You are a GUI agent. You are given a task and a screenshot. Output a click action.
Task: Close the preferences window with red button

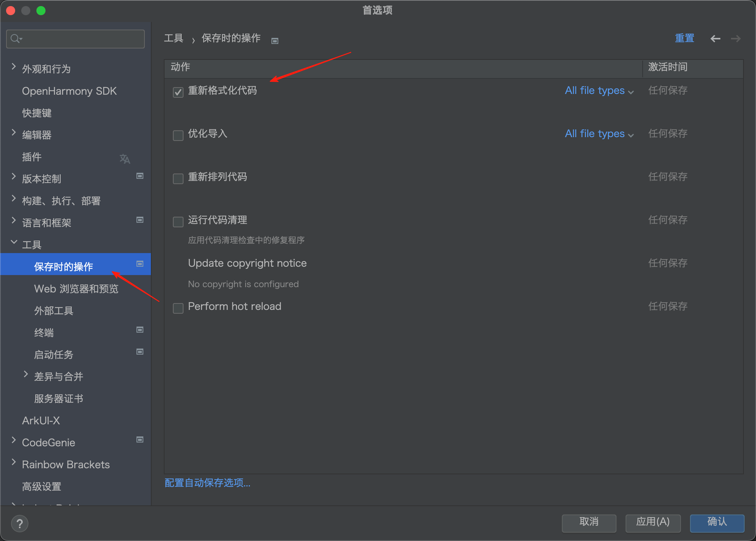point(11,11)
